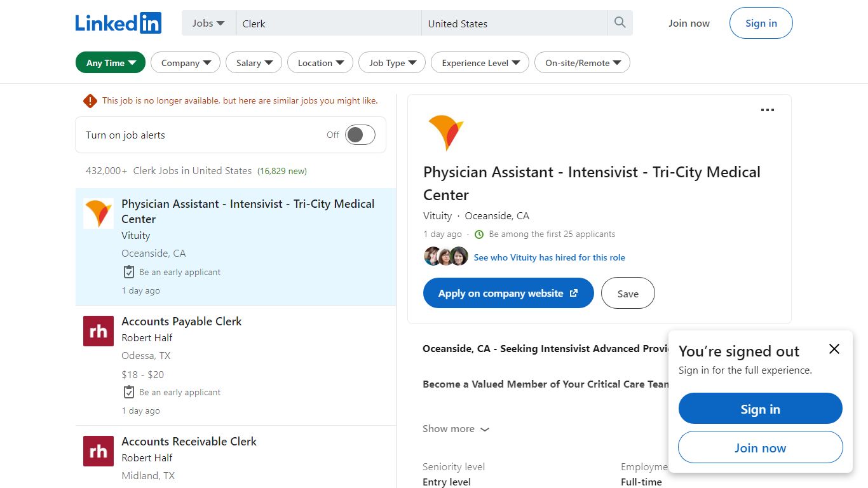Screen dimensions: 868x488
Task: Click the search magnifier icon
Action: 620,23
